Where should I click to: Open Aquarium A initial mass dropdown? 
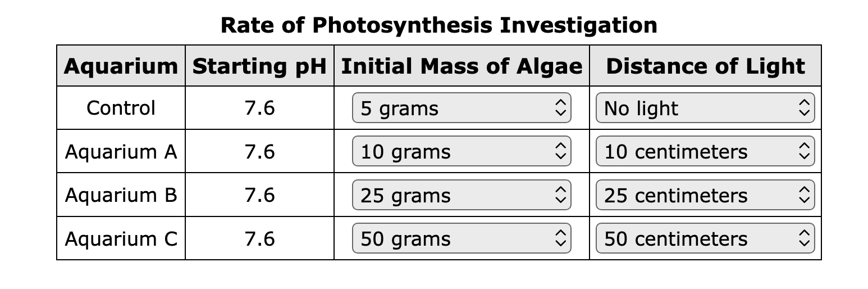[462, 151]
